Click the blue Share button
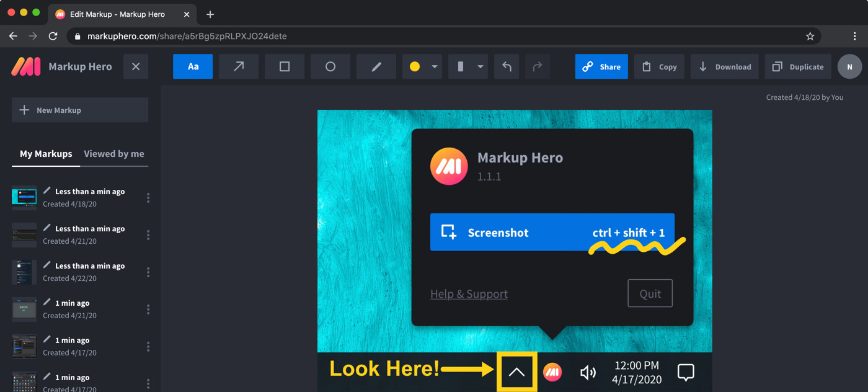 pyautogui.click(x=601, y=66)
